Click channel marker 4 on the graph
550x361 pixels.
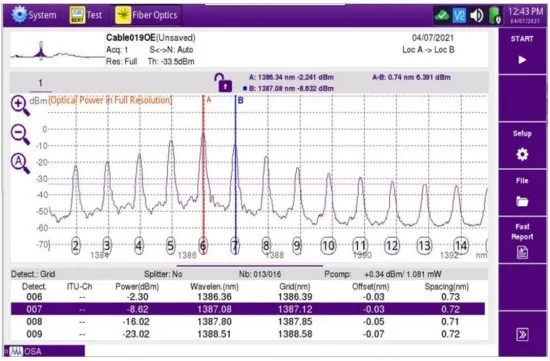[x=139, y=246]
